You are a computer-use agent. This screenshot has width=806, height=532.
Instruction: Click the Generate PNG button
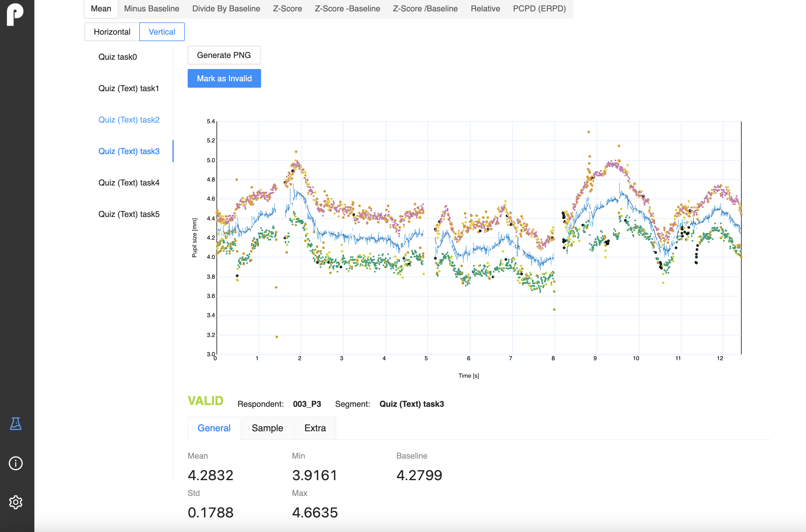tap(224, 55)
